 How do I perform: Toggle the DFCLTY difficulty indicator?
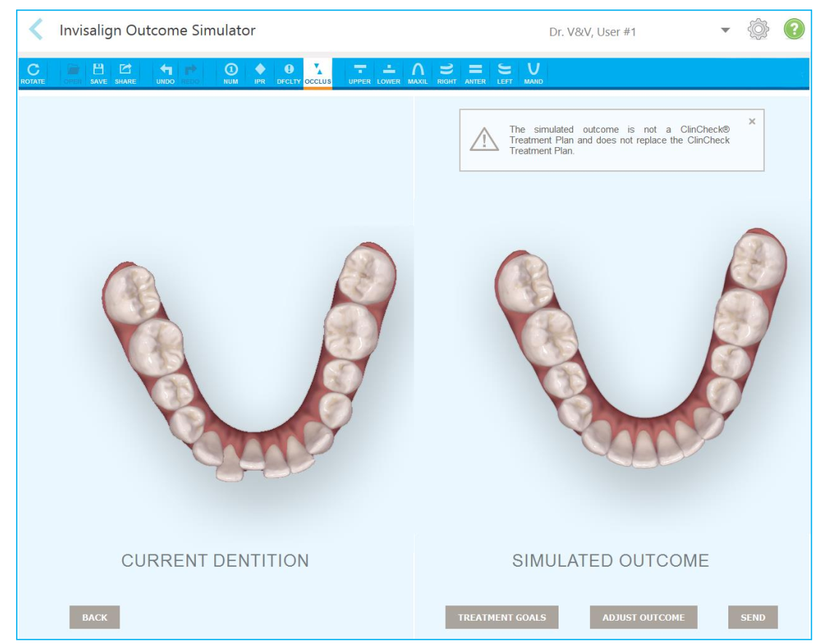pos(288,73)
